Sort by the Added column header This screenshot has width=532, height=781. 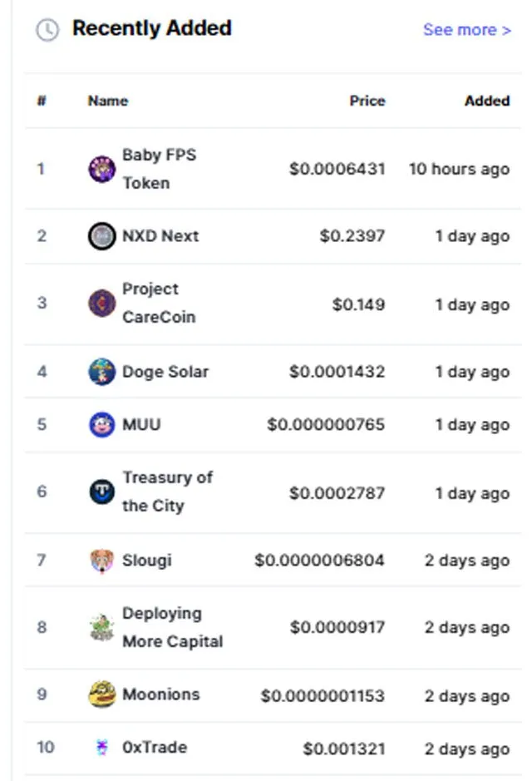click(487, 101)
